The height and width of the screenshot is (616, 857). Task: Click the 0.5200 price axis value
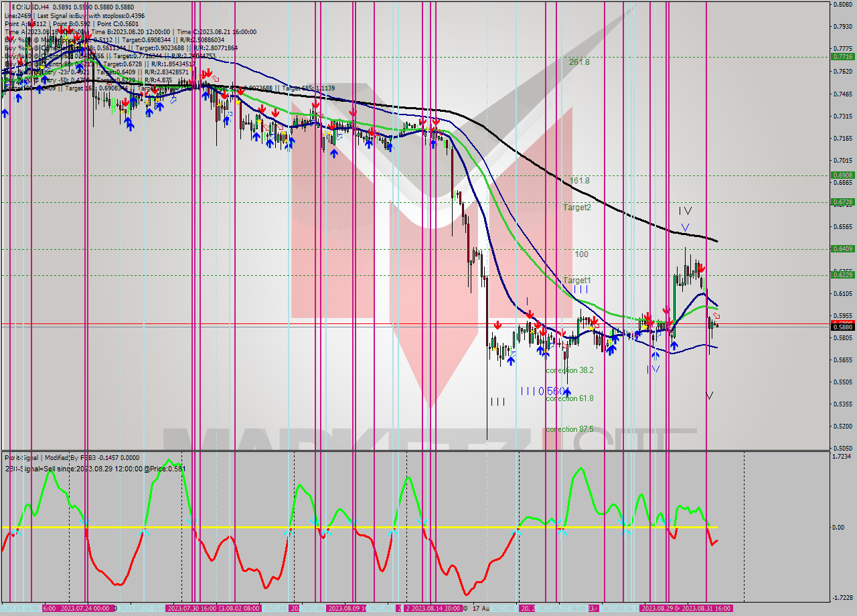pos(842,427)
